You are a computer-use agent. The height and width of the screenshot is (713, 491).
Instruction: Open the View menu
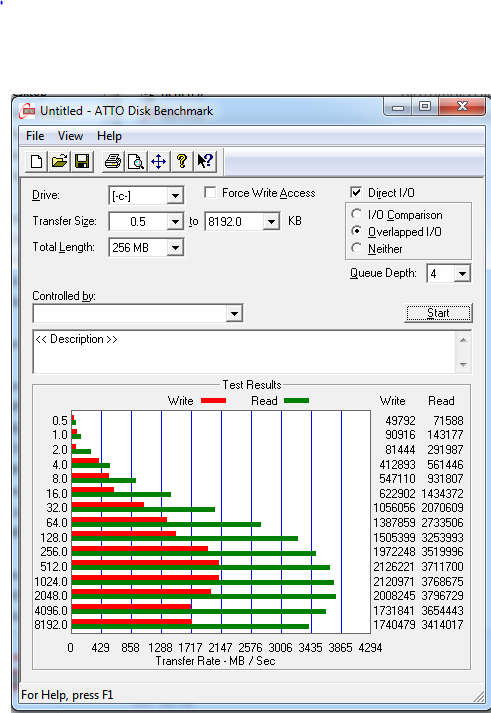coord(70,136)
